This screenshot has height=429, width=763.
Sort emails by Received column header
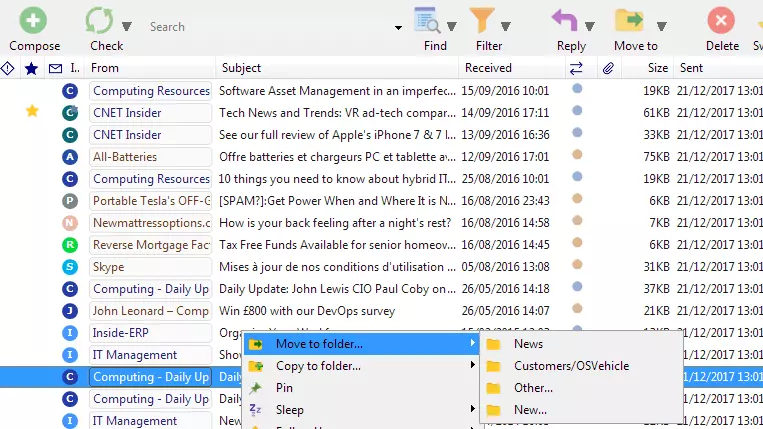tap(487, 68)
